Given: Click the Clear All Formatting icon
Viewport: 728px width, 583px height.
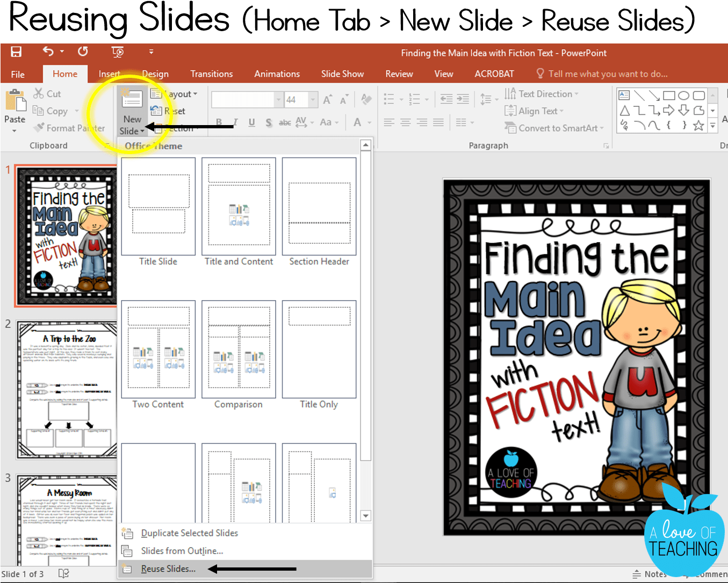Looking at the screenshot, I should tap(366, 100).
